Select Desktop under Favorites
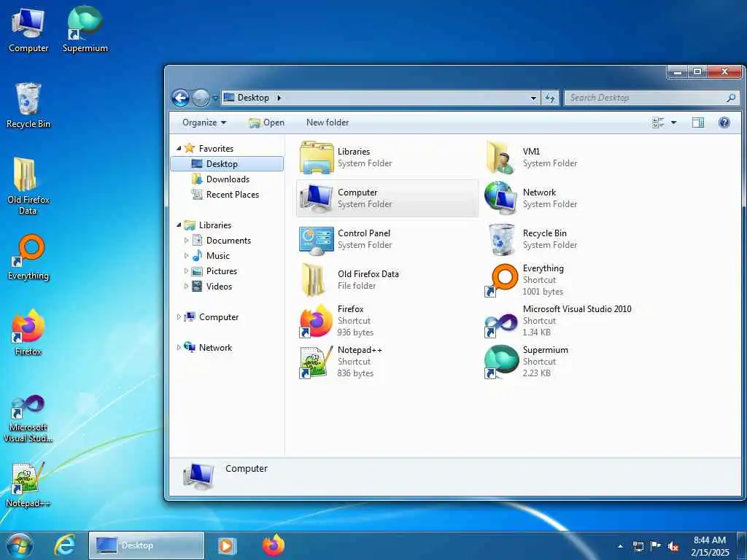Image resolution: width=747 pixels, height=560 pixels. (x=227, y=164)
